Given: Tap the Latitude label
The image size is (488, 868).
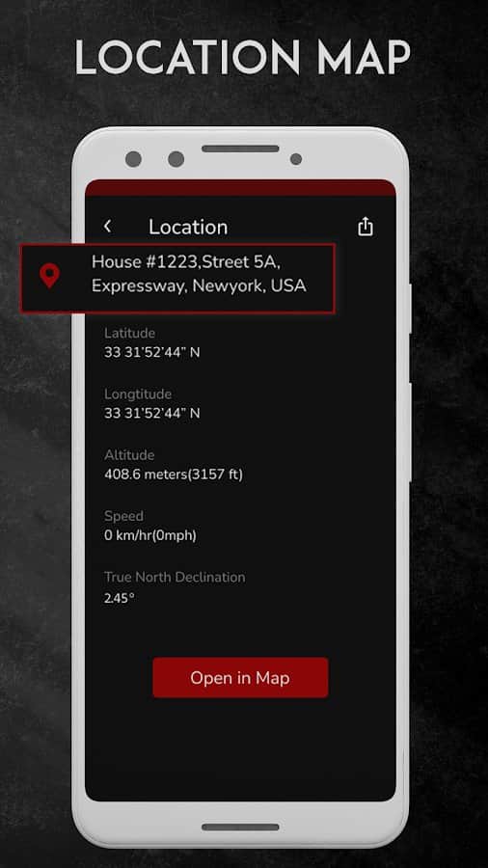Looking at the screenshot, I should 129,334.
